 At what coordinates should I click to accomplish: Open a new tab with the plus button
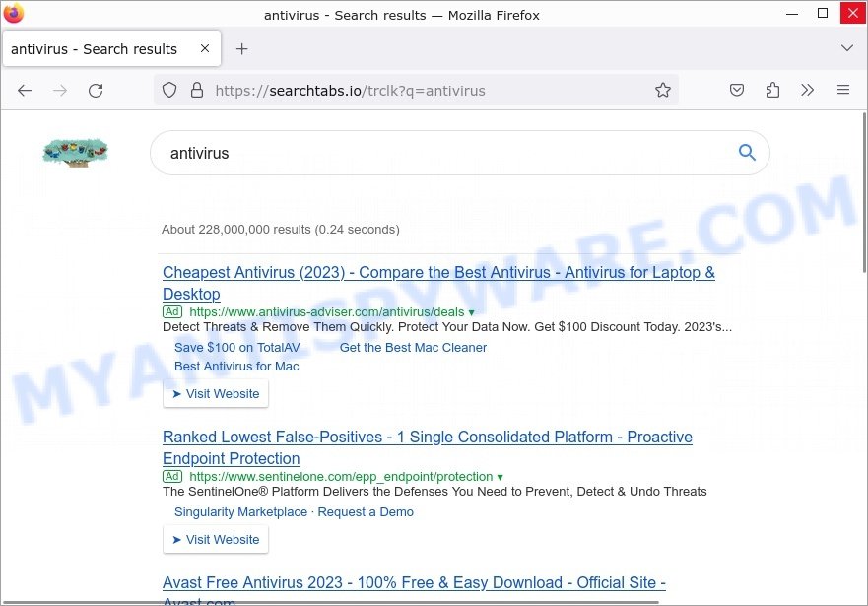tap(242, 48)
